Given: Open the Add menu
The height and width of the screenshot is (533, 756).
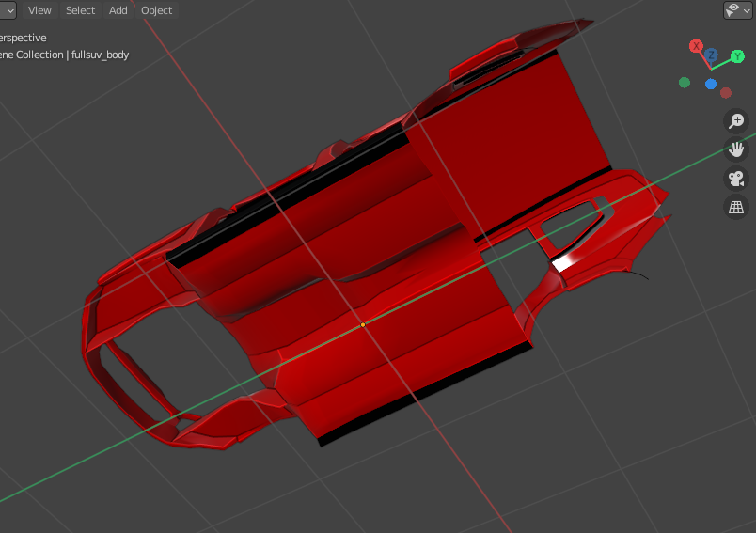Looking at the screenshot, I should coord(118,10).
